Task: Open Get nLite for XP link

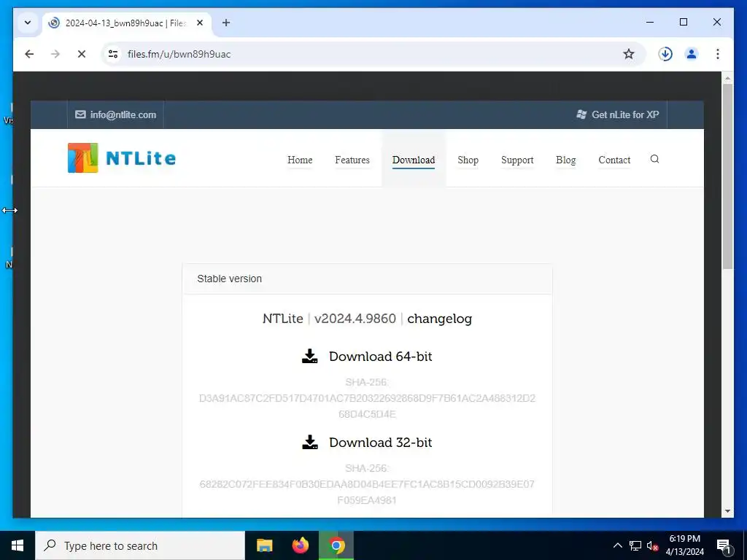Action: coord(625,114)
